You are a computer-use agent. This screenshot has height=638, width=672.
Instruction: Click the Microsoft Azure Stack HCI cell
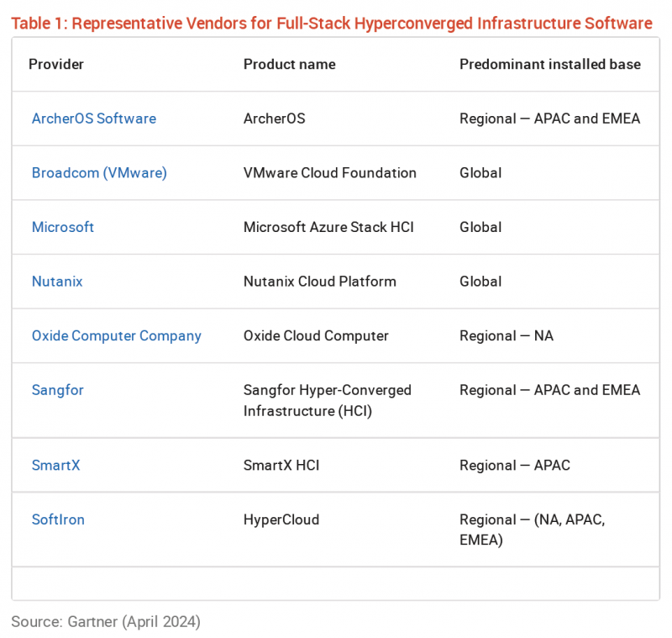coord(328,227)
